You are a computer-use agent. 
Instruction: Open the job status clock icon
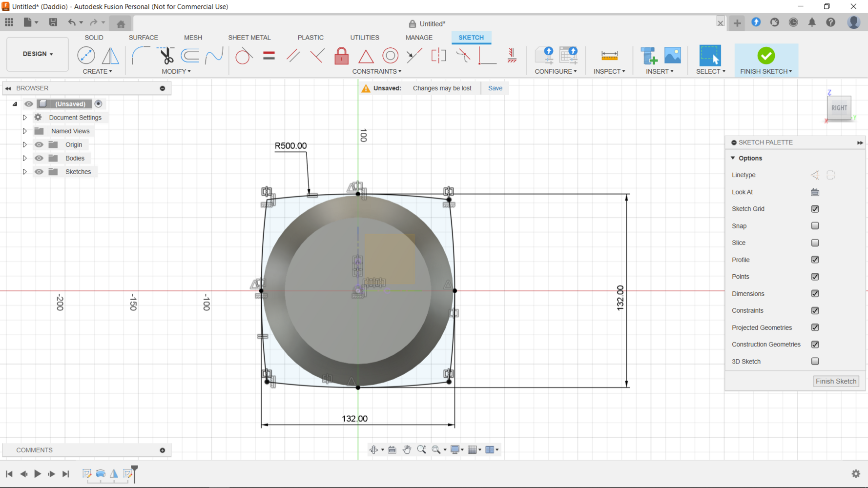coord(793,22)
